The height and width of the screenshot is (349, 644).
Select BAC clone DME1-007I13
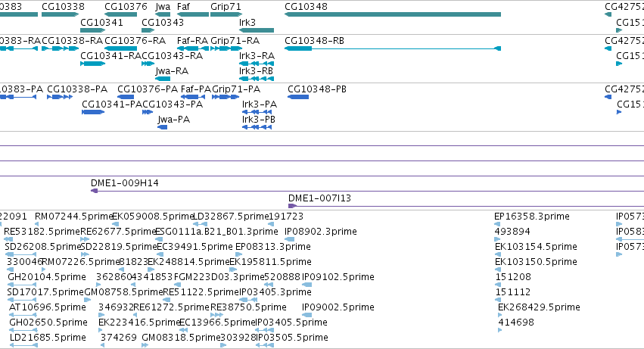coord(320,198)
